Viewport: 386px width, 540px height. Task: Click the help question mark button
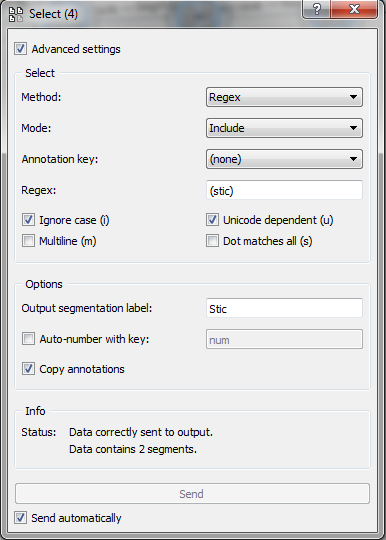[x=317, y=9]
